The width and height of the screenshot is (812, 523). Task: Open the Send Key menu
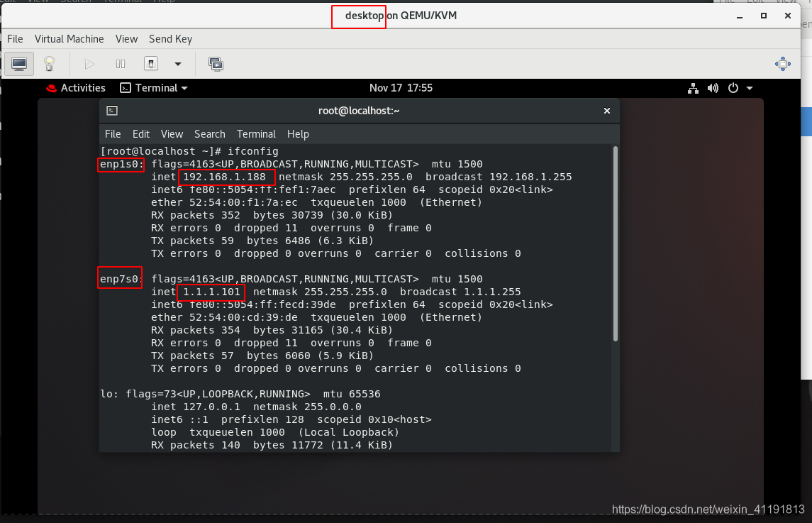click(x=170, y=39)
